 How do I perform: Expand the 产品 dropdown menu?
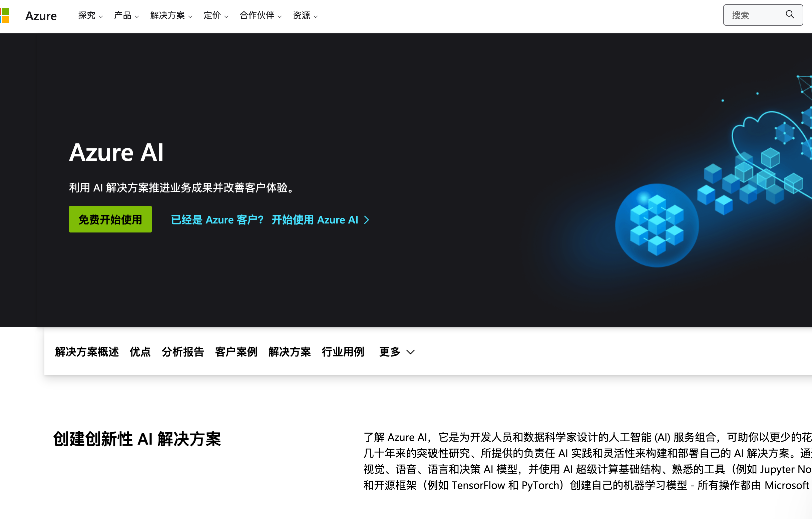tap(126, 16)
